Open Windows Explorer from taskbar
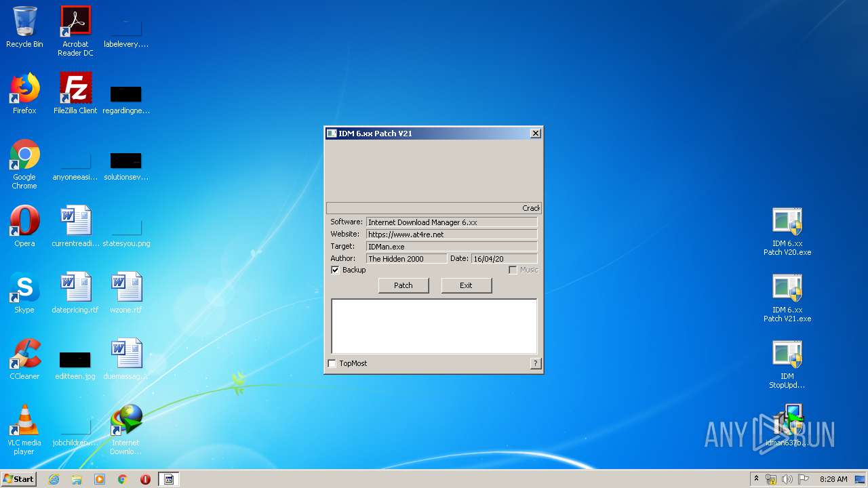868x488 pixels. (x=77, y=479)
